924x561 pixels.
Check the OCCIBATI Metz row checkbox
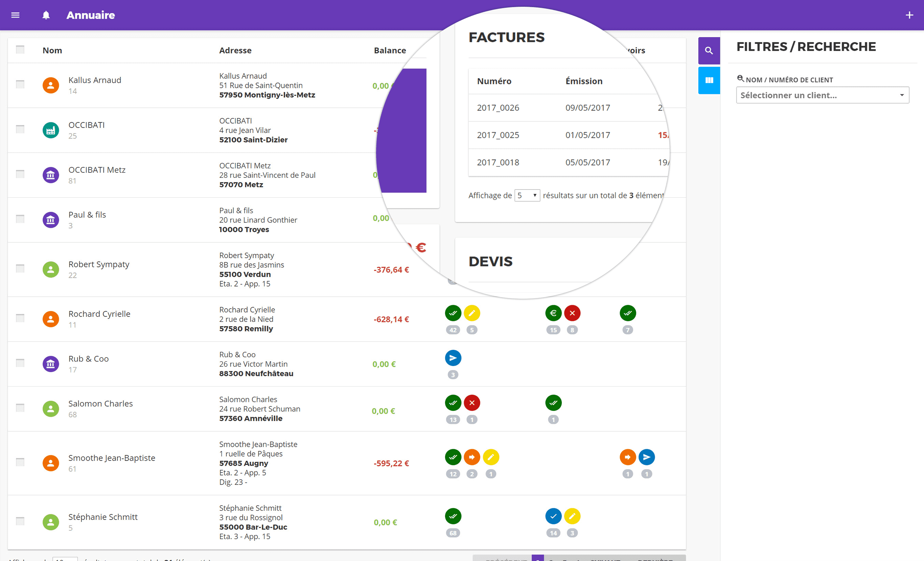[x=20, y=174]
